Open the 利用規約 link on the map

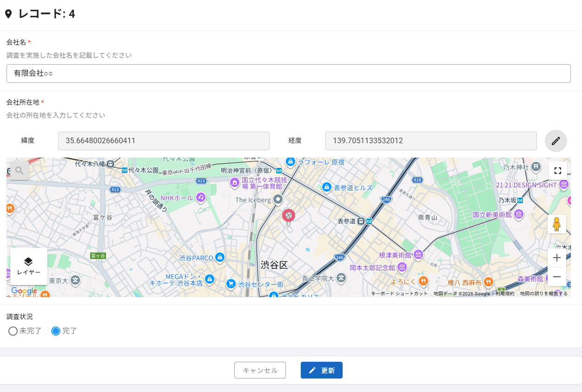coord(505,294)
